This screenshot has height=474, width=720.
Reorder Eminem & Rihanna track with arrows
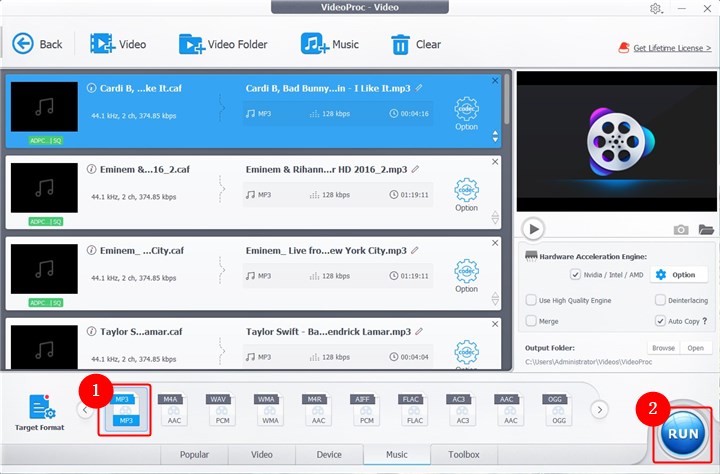[495, 217]
